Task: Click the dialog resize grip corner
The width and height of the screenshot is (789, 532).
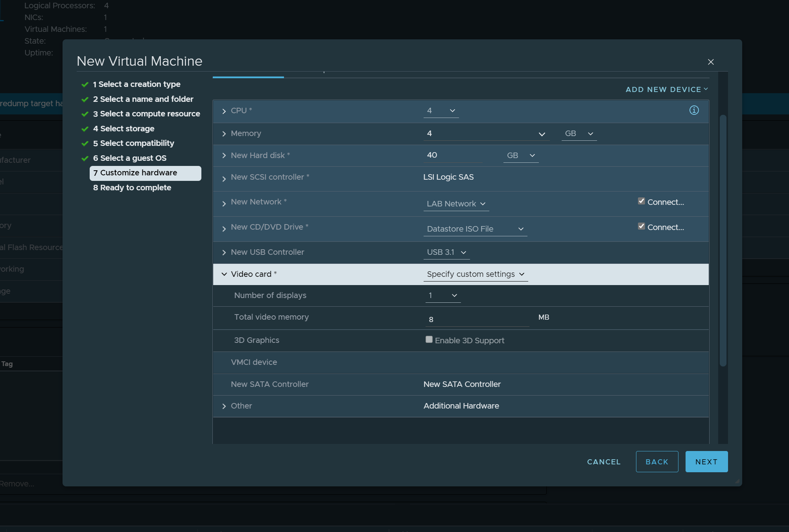Action: [x=737, y=481]
